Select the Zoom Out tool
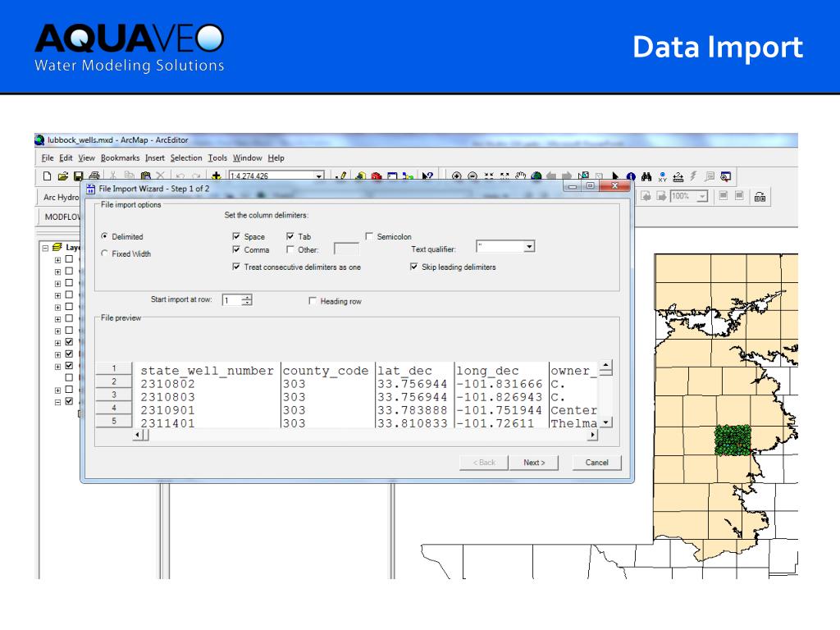840x630 pixels. 472,176
